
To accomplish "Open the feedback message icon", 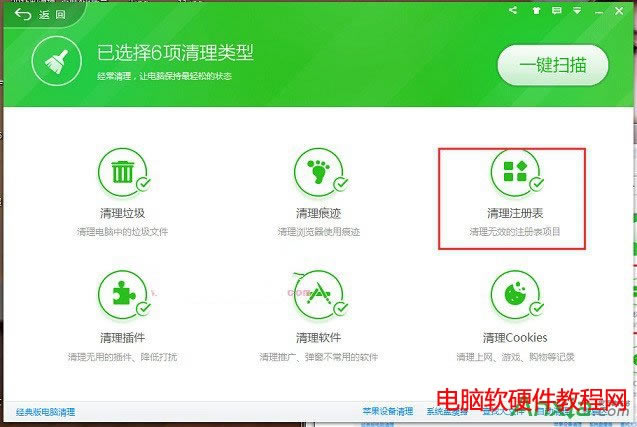I will (557, 11).
